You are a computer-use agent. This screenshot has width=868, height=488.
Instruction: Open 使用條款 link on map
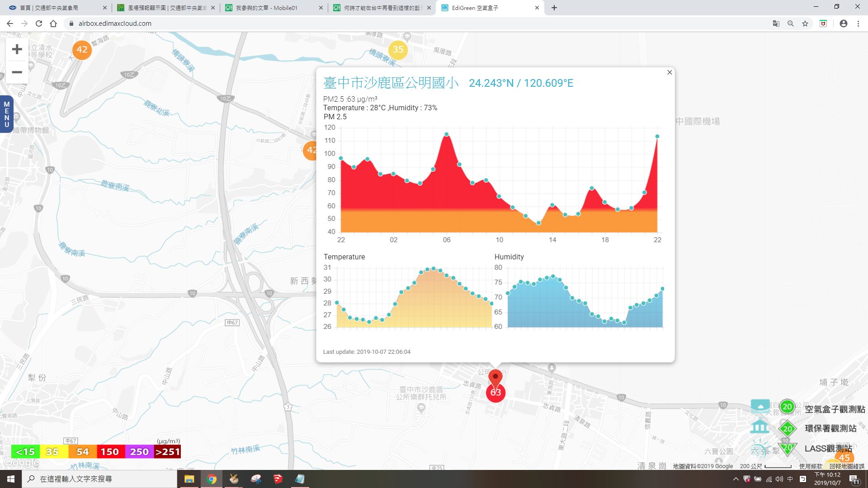point(811,466)
